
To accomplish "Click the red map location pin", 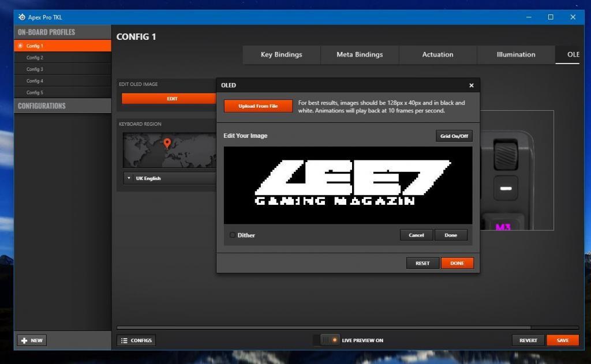I will click(167, 142).
